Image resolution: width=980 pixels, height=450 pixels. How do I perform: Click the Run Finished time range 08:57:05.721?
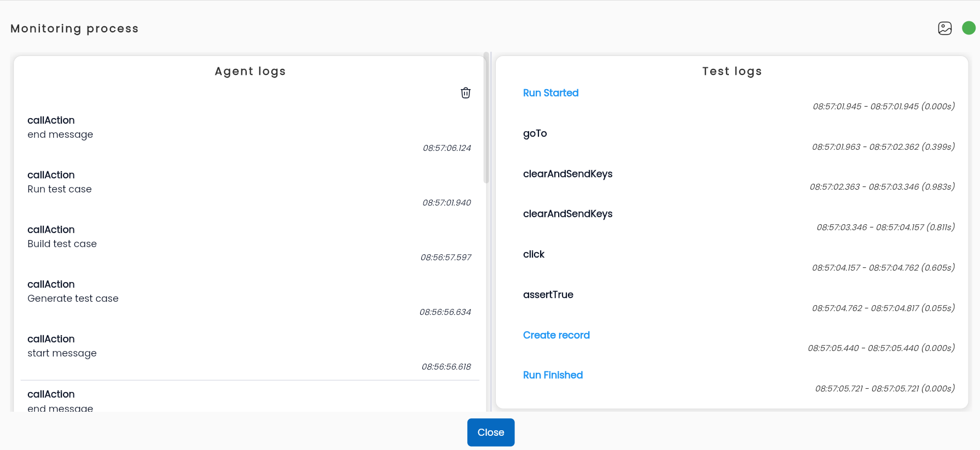(x=885, y=389)
